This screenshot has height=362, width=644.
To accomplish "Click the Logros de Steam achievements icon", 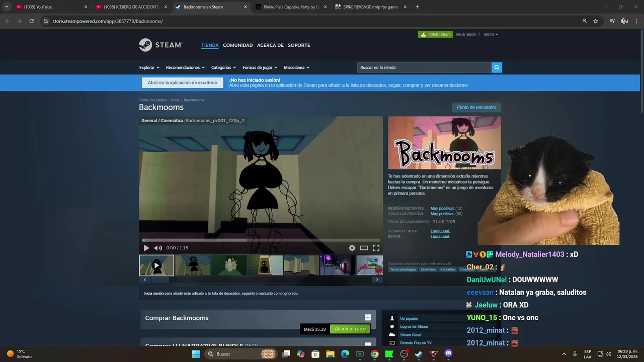I will coord(392,326).
